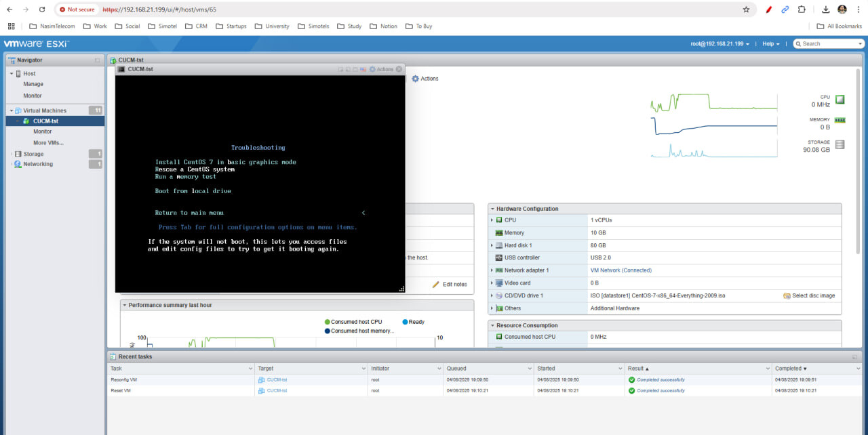This screenshot has height=435, width=868.
Task: Open the Notion bookmark folder
Action: 383,26
